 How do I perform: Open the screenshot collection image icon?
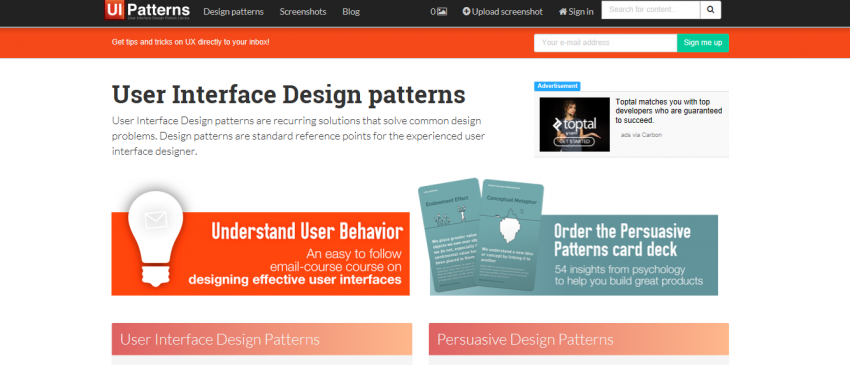coord(442,11)
